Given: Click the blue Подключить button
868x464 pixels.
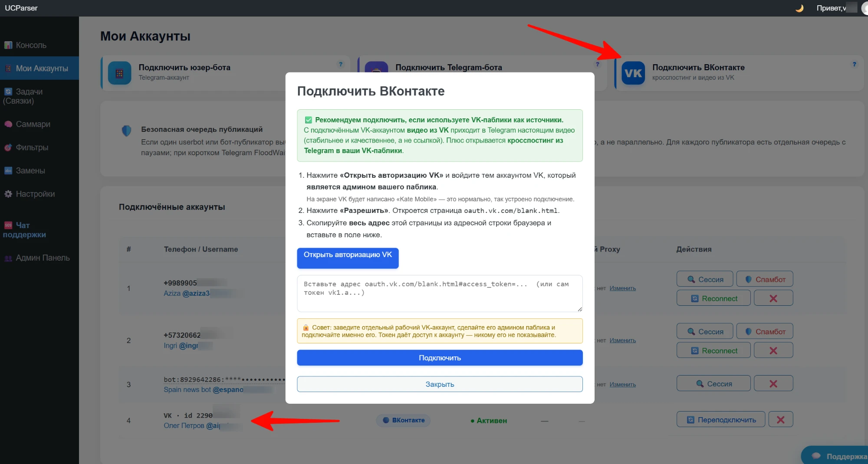Looking at the screenshot, I should click(440, 358).
